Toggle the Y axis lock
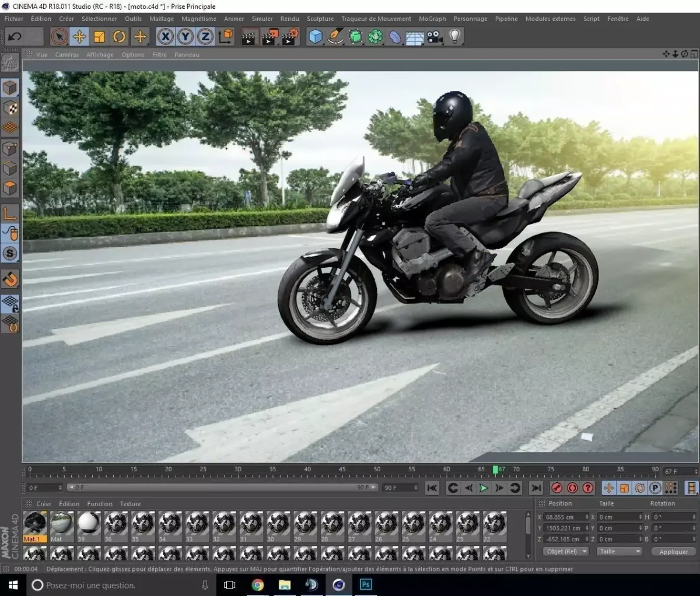Image resolution: width=700 pixels, height=596 pixels. 185,37
